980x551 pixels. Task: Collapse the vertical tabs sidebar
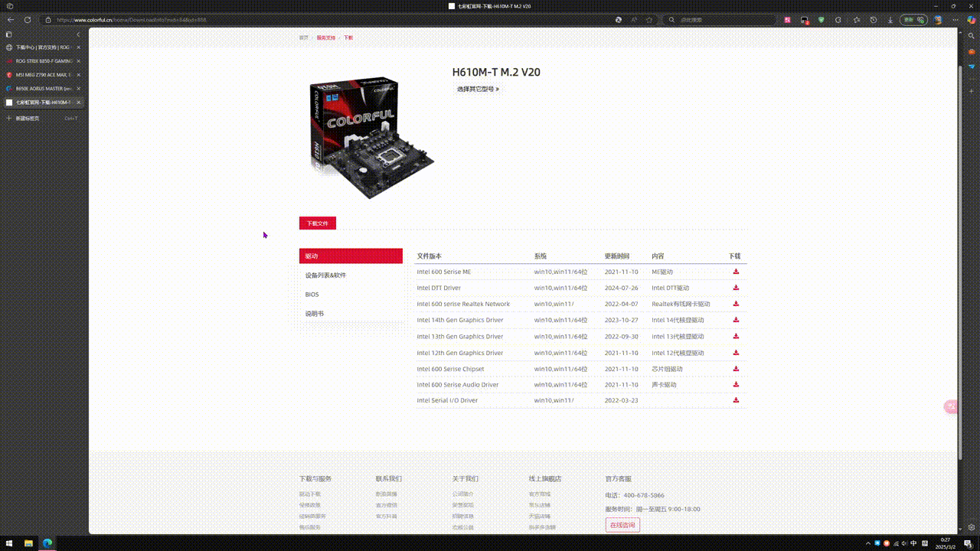click(78, 34)
